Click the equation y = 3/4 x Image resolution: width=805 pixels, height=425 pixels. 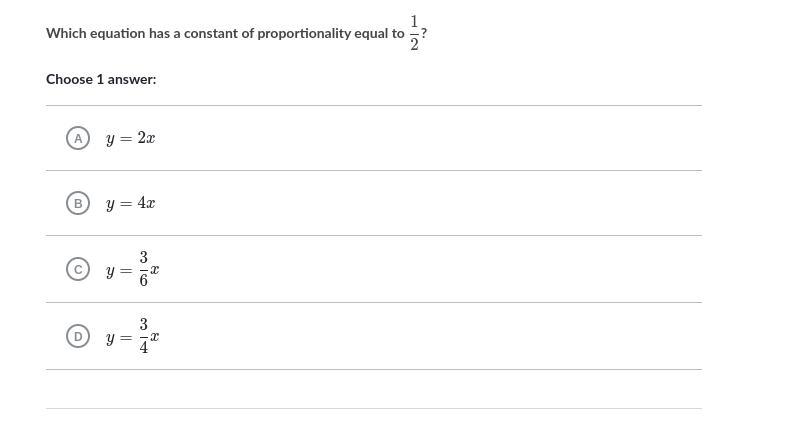(x=132, y=337)
